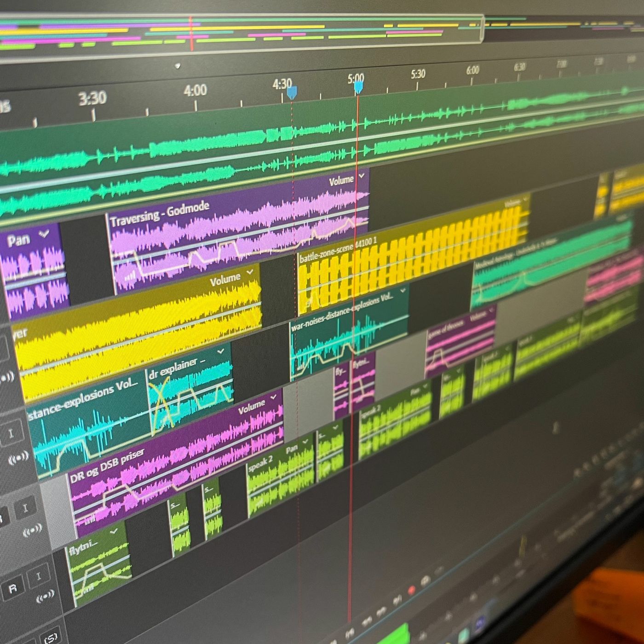Enable the S solo button at bottom left
The image size is (644, 644).
51,638
